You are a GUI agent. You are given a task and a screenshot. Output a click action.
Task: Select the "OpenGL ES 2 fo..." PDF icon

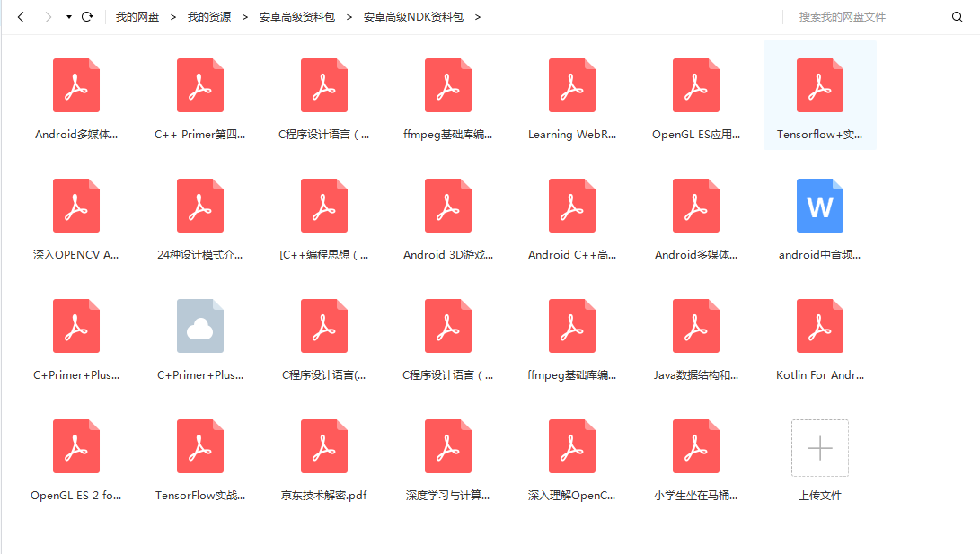coord(76,446)
